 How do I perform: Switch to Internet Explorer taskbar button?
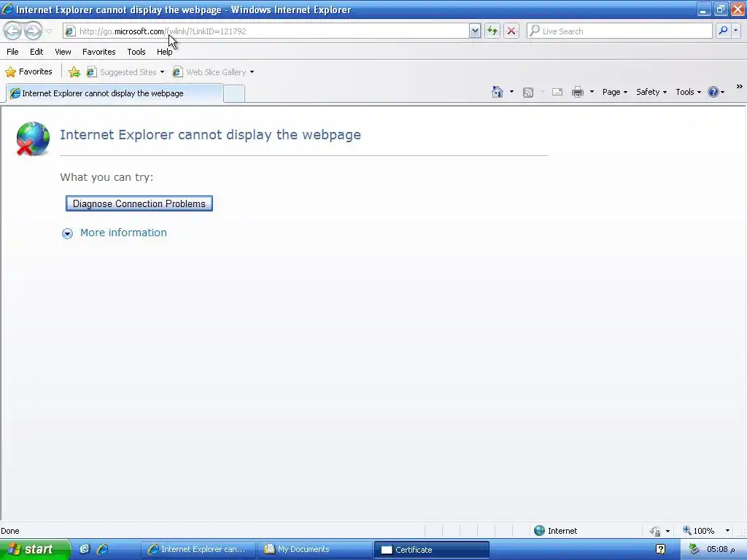(198, 549)
